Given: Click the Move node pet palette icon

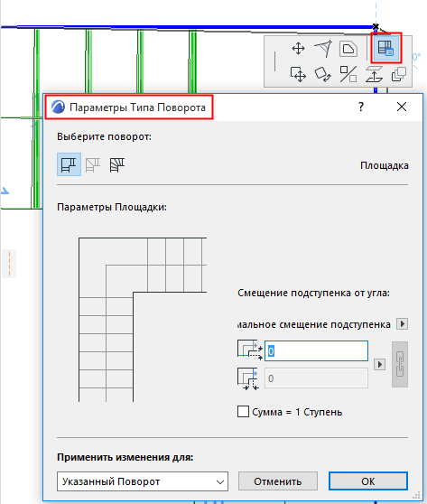Looking at the screenshot, I should (298, 49).
